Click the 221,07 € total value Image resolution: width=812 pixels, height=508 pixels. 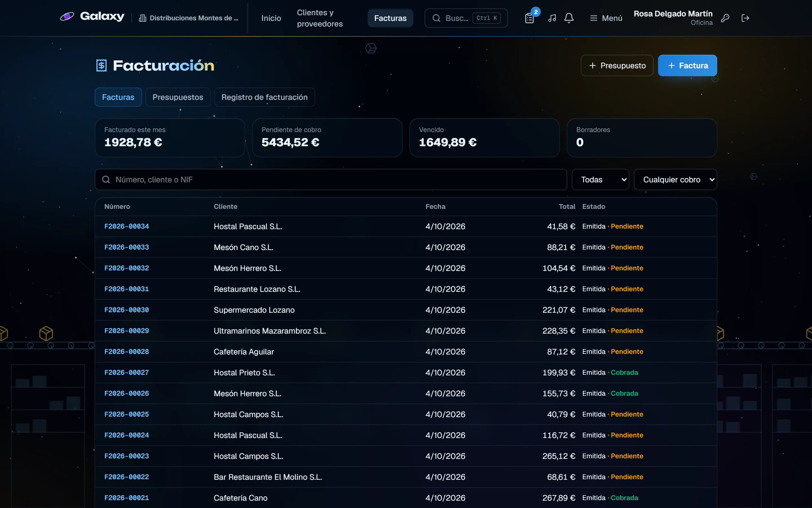click(559, 310)
